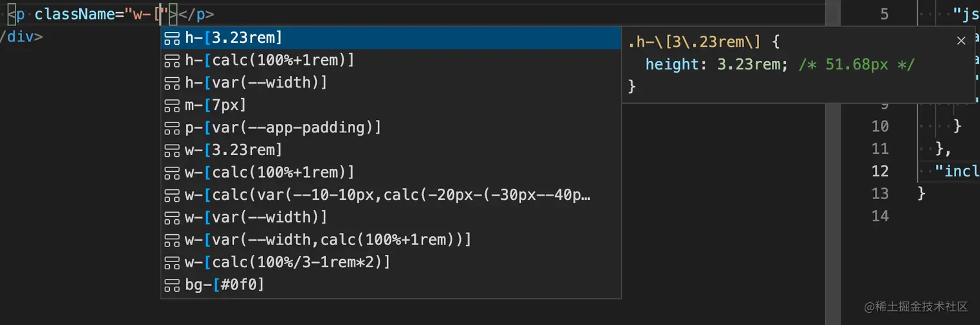
Task: Choose the p-[var(--app-padding)] completion
Action: pyautogui.click(x=283, y=128)
